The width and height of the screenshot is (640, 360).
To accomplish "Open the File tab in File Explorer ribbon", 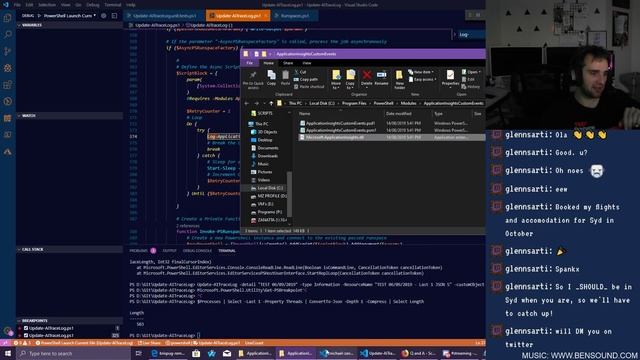I will tap(249, 63).
